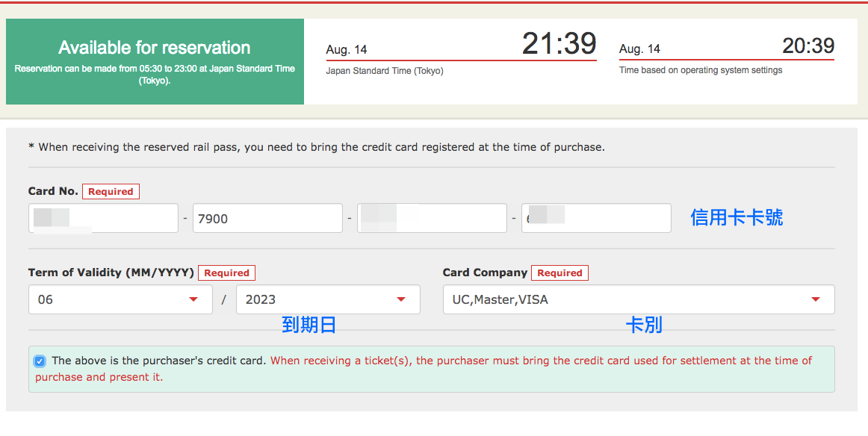Click the card number field containing 7900
Image resolution: width=868 pixels, height=436 pixels.
[267, 218]
